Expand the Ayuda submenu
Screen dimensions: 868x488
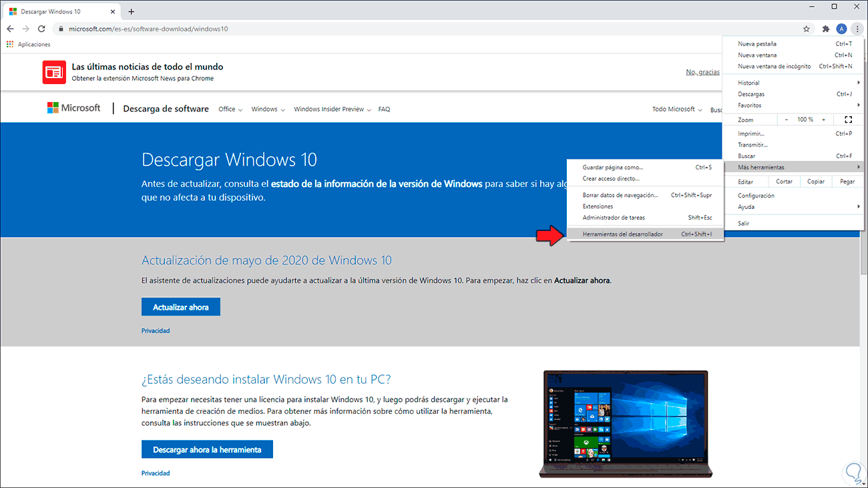click(x=793, y=207)
